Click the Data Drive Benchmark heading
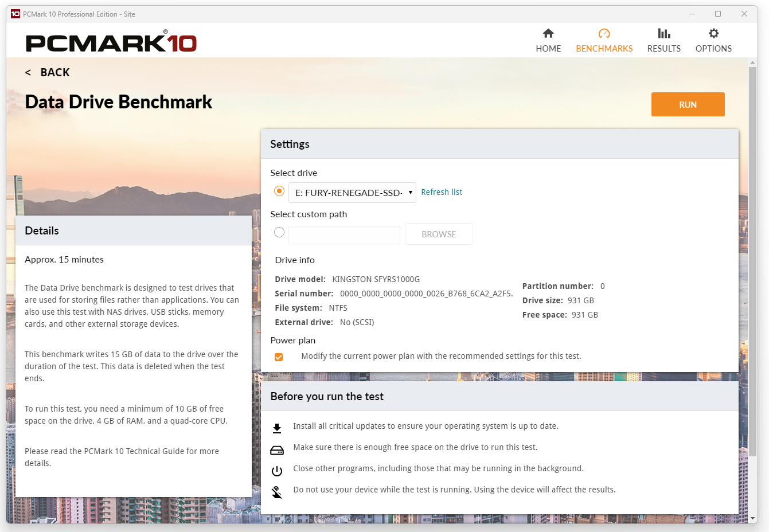The width and height of the screenshot is (769, 532). [119, 102]
